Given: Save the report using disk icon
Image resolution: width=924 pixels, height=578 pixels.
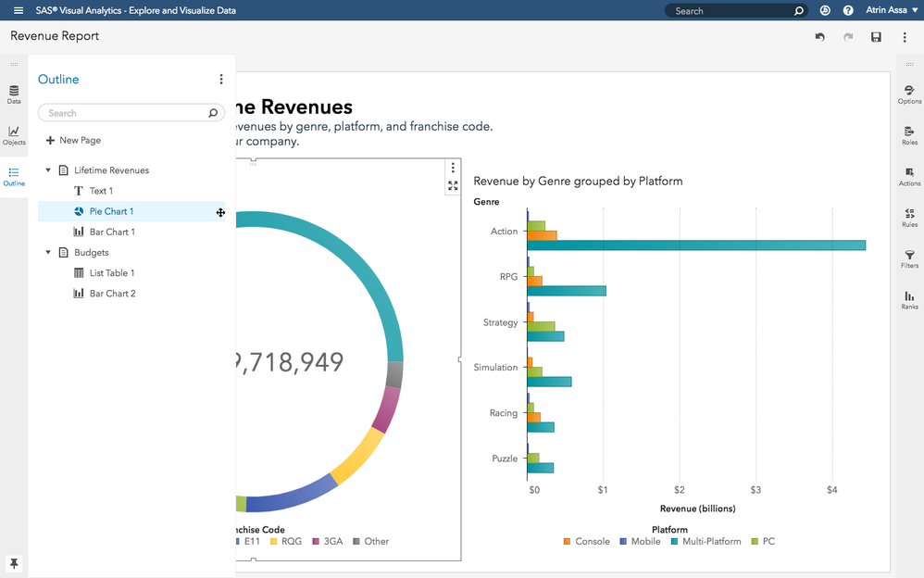Looking at the screenshot, I should coord(876,37).
